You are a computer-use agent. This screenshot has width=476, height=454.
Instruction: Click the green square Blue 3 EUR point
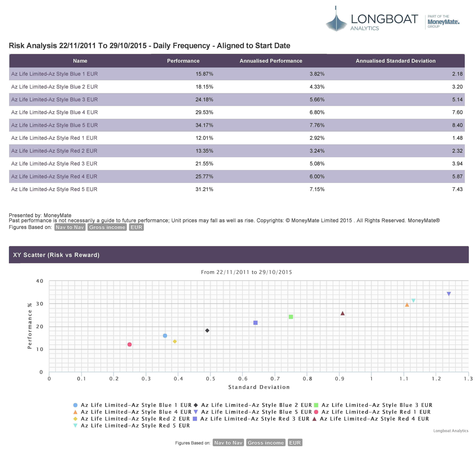point(291,317)
